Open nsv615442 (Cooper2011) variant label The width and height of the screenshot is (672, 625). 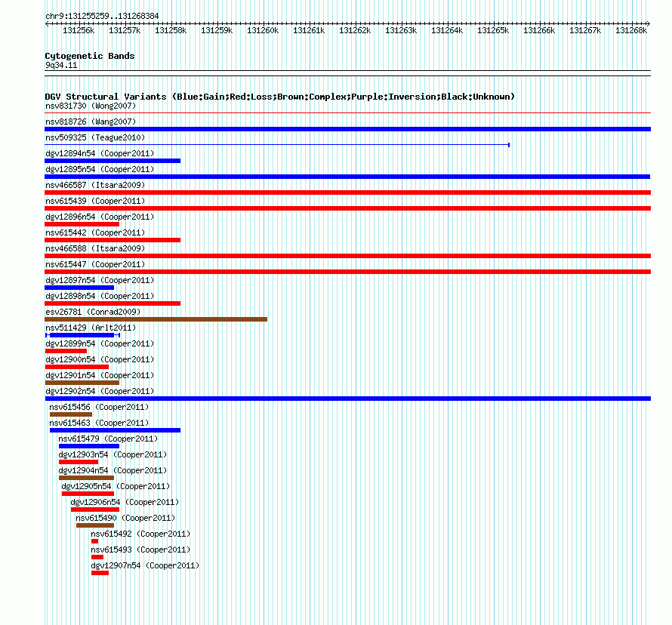point(95,232)
